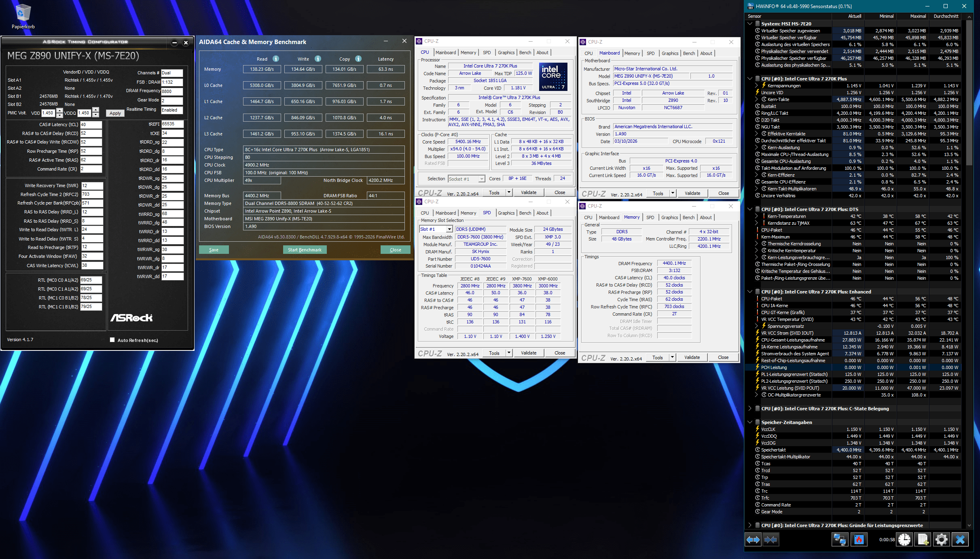Open Tools dropdown arrow in CPU-Z SPD window
980x559 pixels.
tap(509, 353)
